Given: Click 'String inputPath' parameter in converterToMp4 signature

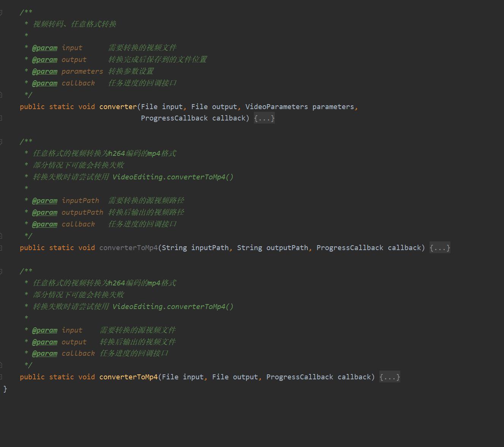Looking at the screenshot, I should [195, 248].
